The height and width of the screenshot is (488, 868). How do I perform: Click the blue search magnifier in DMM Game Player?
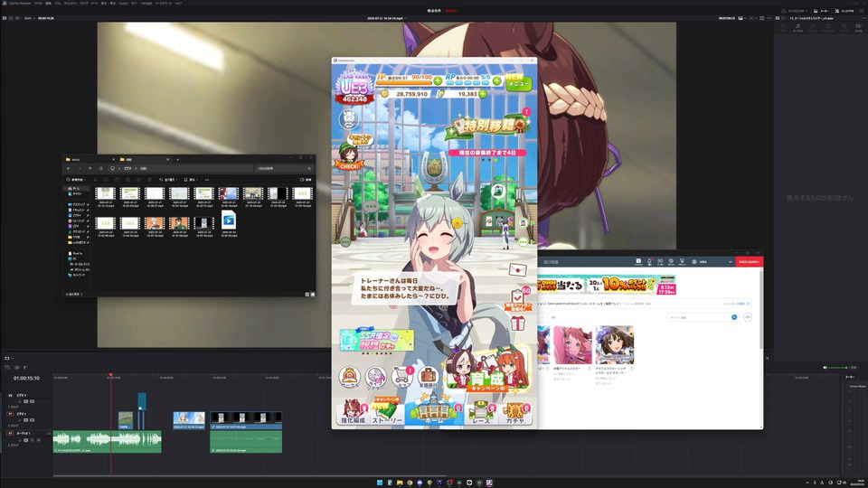(x=734, y=317)
